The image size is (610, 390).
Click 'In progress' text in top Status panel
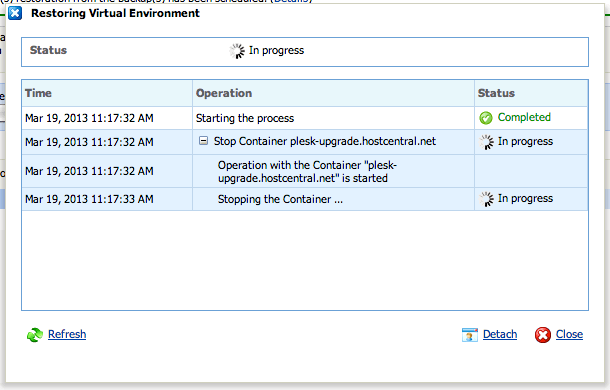pyautogui.click(x=276, y=51)
